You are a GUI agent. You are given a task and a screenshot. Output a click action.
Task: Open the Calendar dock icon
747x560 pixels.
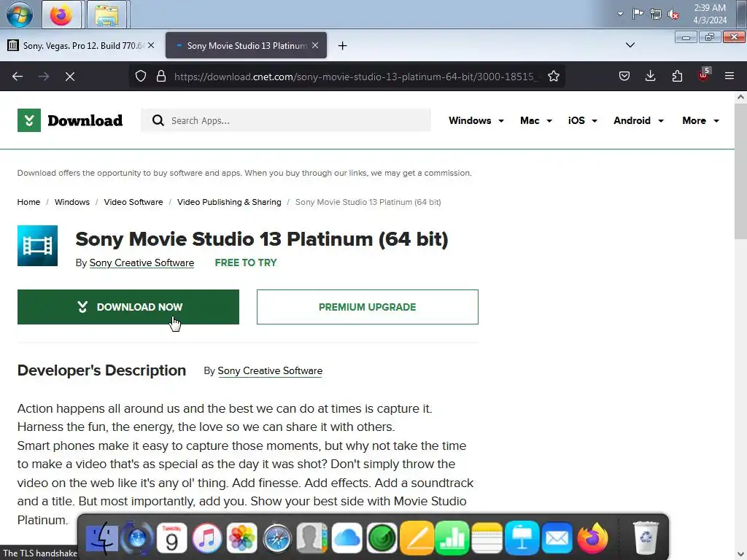tap(171, 539)
